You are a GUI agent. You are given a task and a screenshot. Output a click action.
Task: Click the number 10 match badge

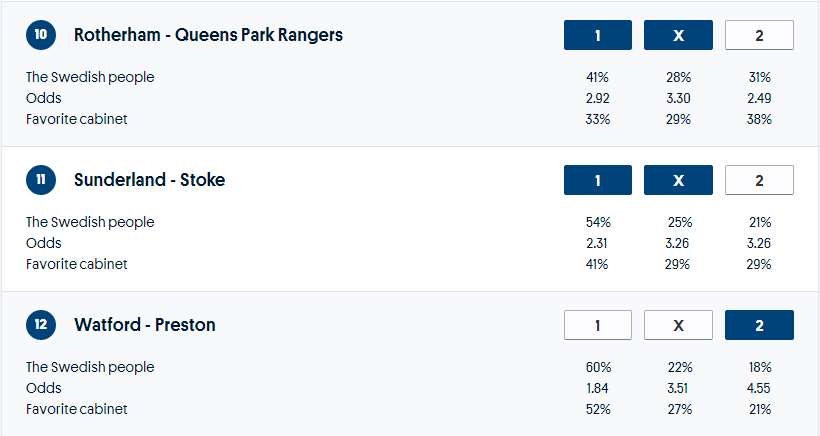point(40,35)
